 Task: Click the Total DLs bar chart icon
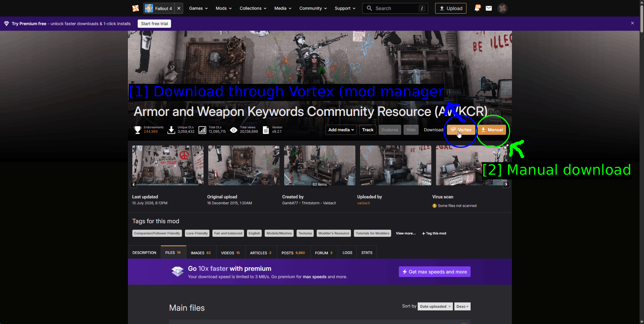(202, 130)
